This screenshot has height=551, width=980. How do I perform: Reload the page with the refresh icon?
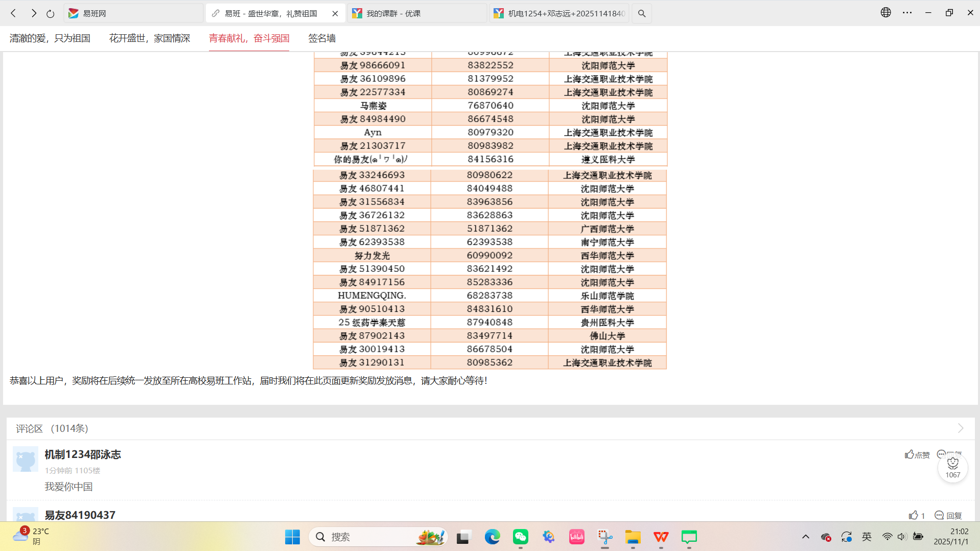click(50, 14)
